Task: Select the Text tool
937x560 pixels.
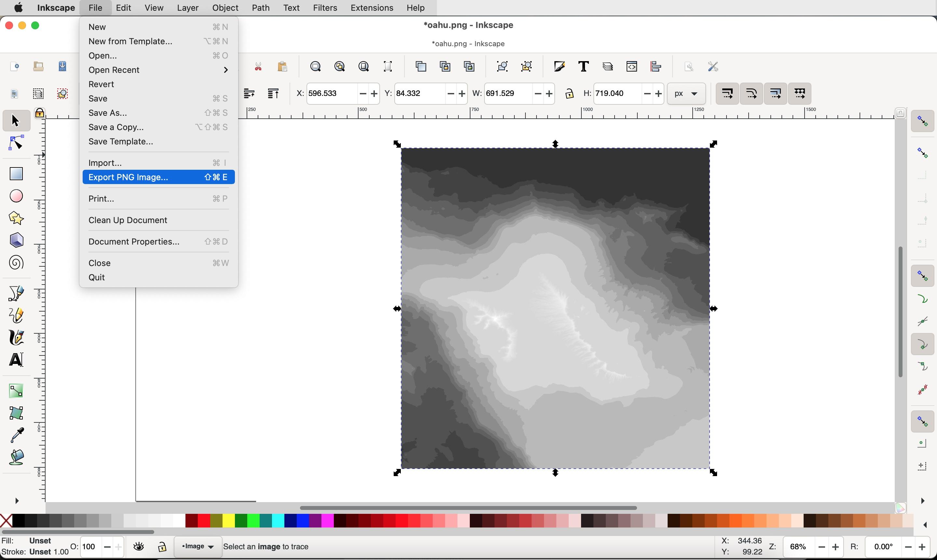Action: (17, 359)
